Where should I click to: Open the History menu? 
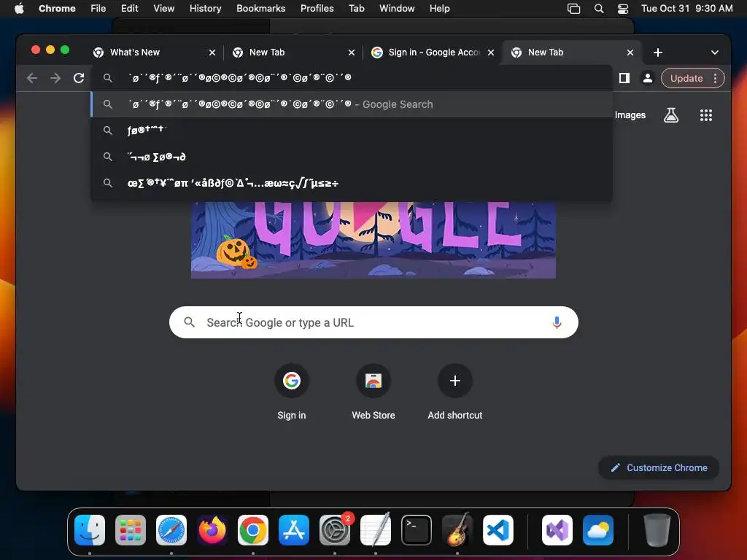pyautogui.click(x=205, y=9)
